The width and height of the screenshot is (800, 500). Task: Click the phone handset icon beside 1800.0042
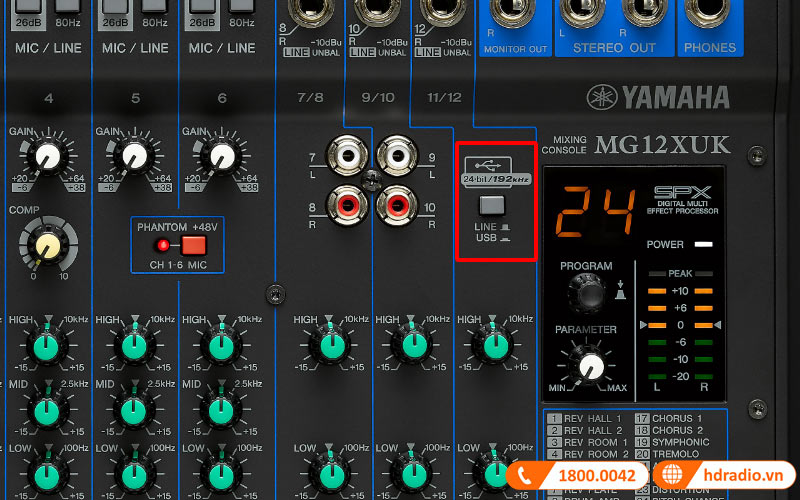tap(524, 476)
